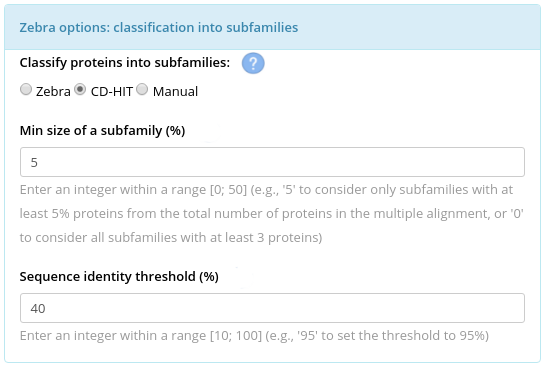Open the blue question mark help icon
547x366 pixels.
click(x=253, y=63)
